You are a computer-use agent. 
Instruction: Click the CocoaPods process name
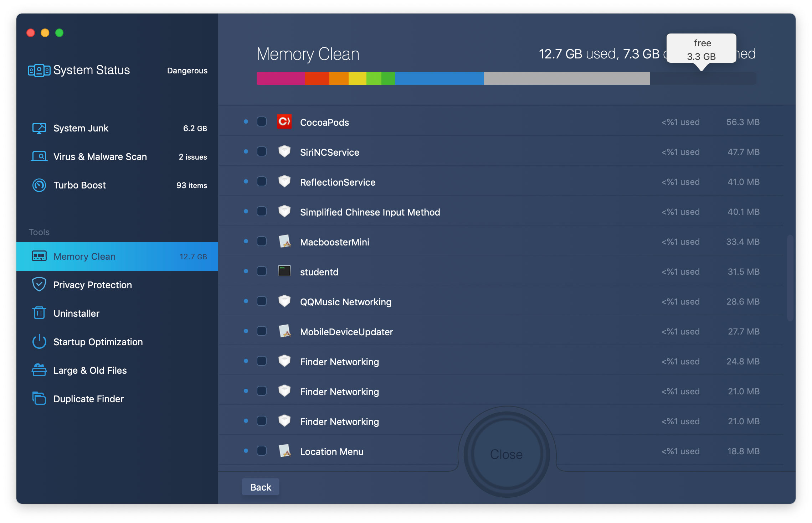324,122
